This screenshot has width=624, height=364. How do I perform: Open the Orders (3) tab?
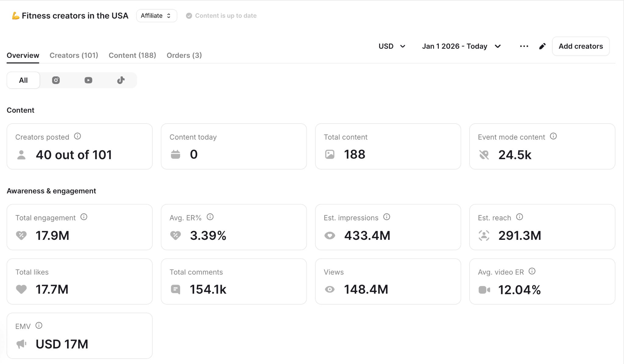(184, 55)
